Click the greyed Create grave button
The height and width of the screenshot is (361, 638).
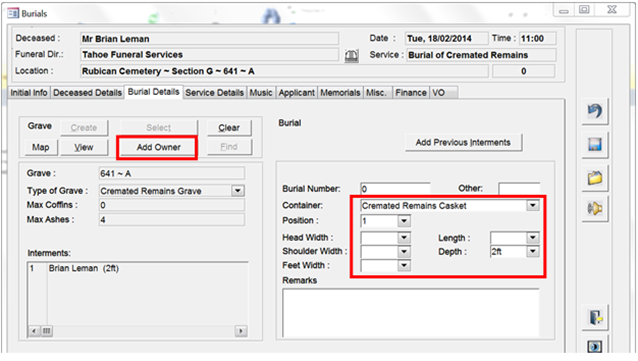click(x=84, y=128)
